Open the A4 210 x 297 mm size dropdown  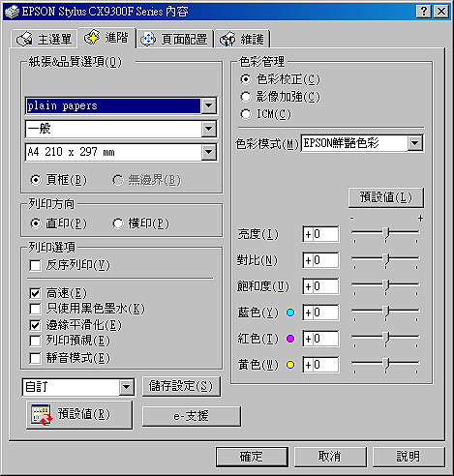[209, 152]
